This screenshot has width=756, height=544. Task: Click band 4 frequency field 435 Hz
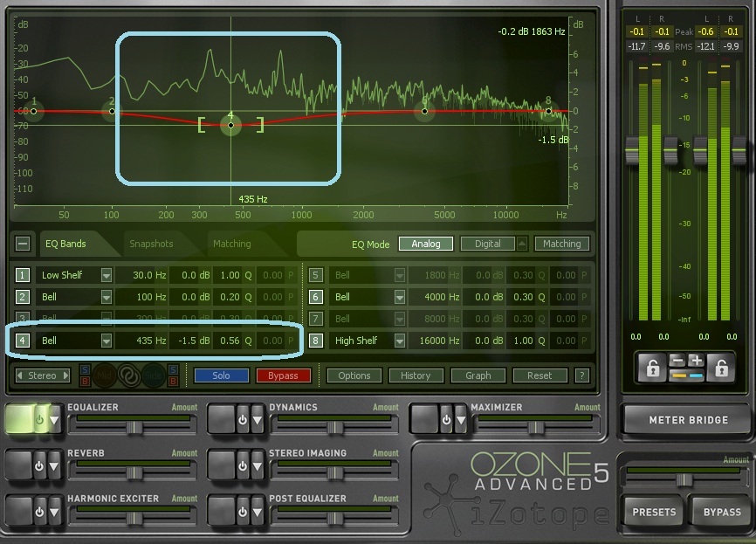click(142, 341)
